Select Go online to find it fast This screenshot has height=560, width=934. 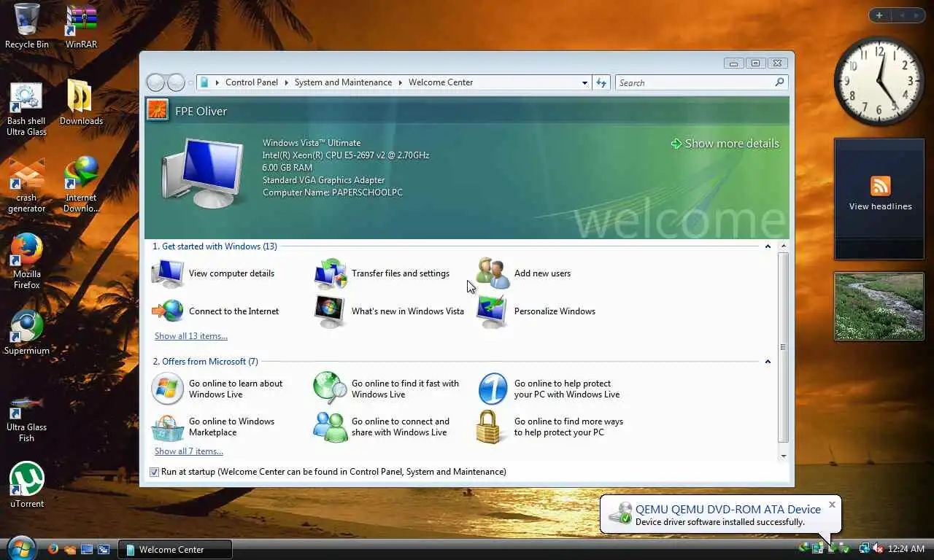[387, 389]
